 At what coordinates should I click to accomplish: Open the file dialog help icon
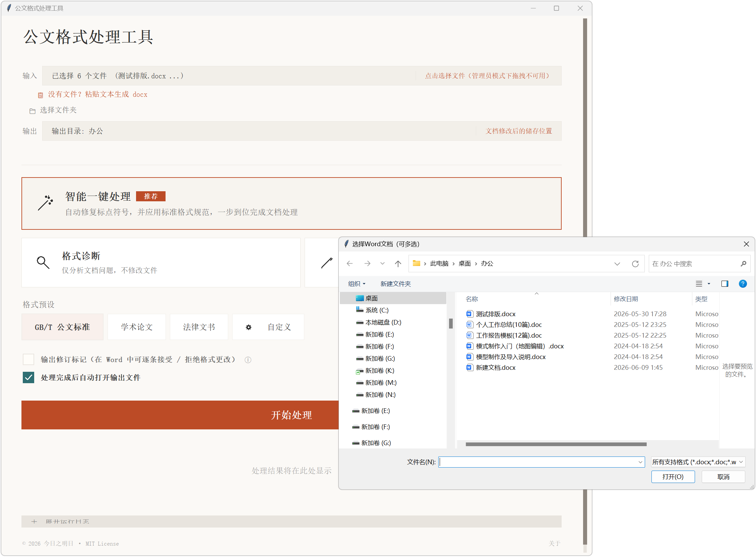coord(743,284)
